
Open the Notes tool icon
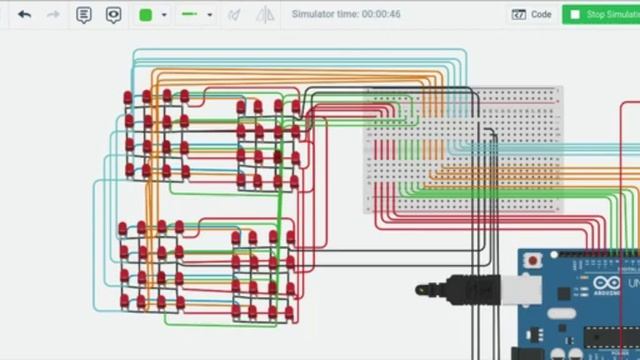click(84, 15)
